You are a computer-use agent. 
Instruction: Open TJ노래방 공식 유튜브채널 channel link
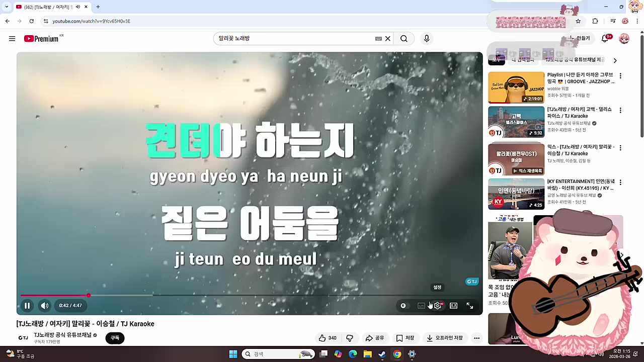(62, 335)
